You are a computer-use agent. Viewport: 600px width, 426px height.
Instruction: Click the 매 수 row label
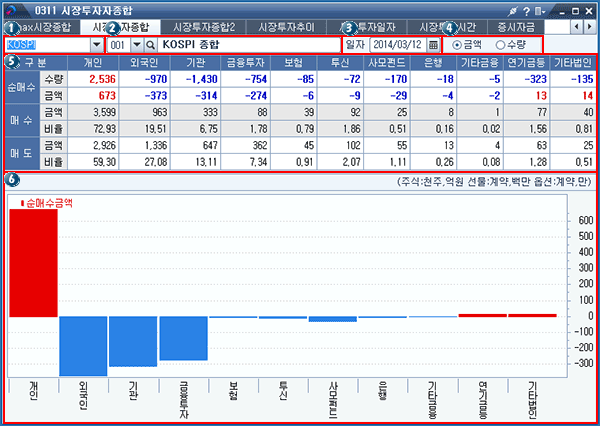coord(21,121)
